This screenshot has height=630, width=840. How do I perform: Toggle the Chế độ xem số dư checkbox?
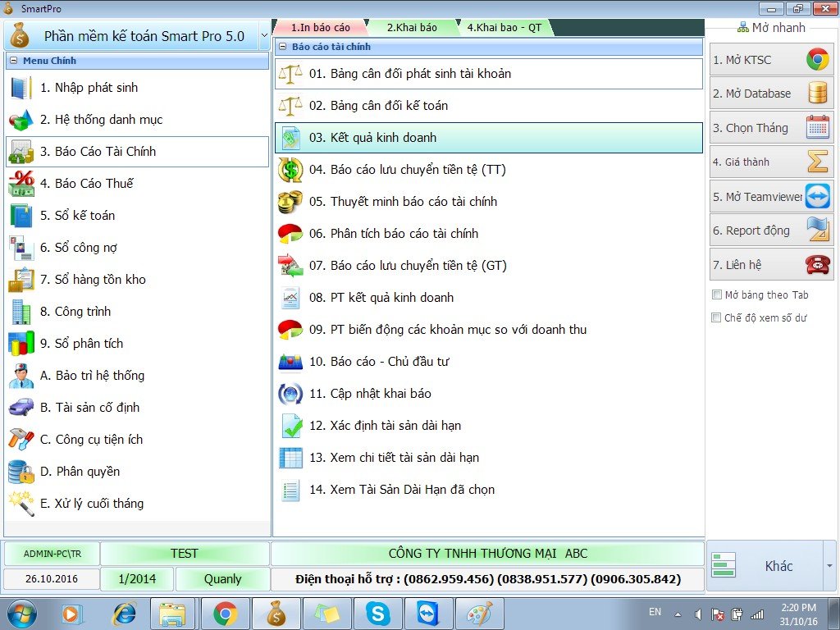tap(717, 317)
